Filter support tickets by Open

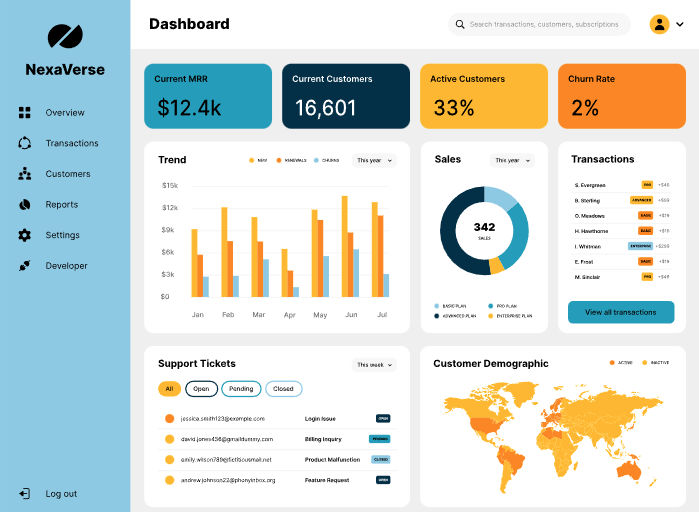pyautogui.click(x=201, y=389)
